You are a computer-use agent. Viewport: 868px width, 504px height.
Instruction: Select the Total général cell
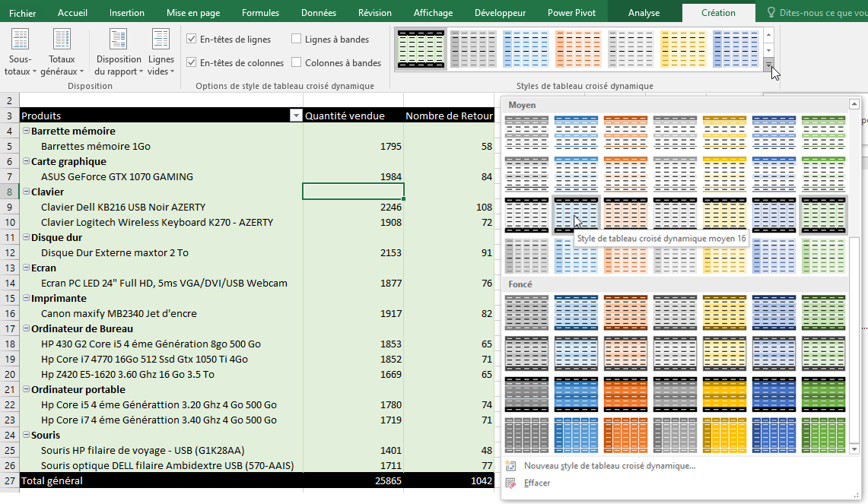[x=161, y=480]
